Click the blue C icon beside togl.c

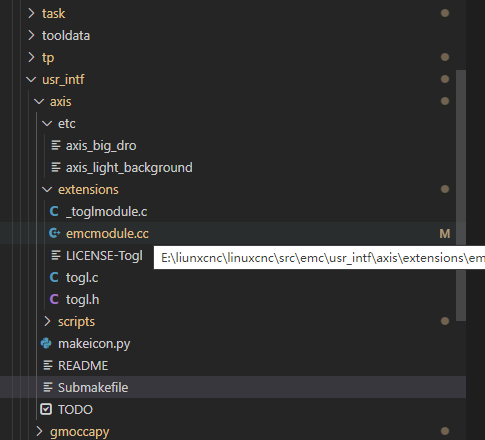(54, 277)
